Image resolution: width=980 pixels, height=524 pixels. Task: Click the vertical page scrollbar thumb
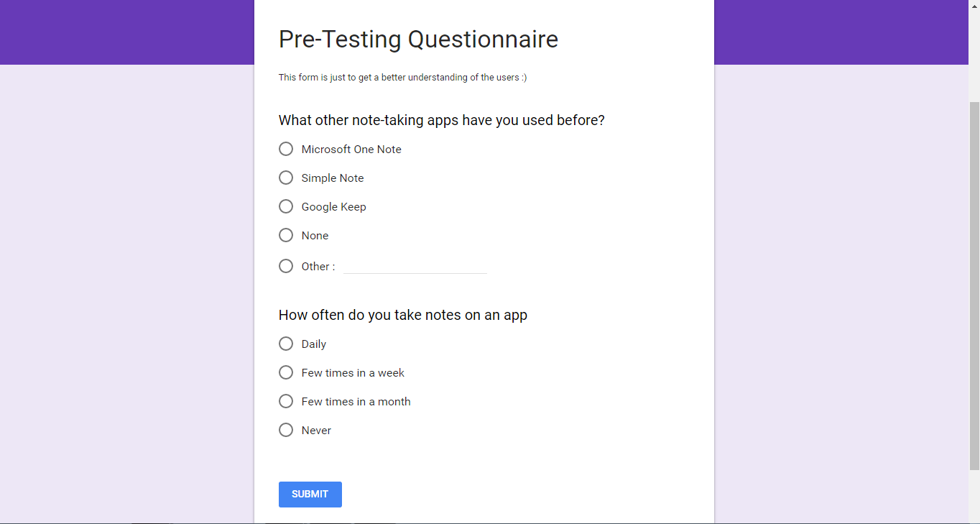(x=974, y=286)
